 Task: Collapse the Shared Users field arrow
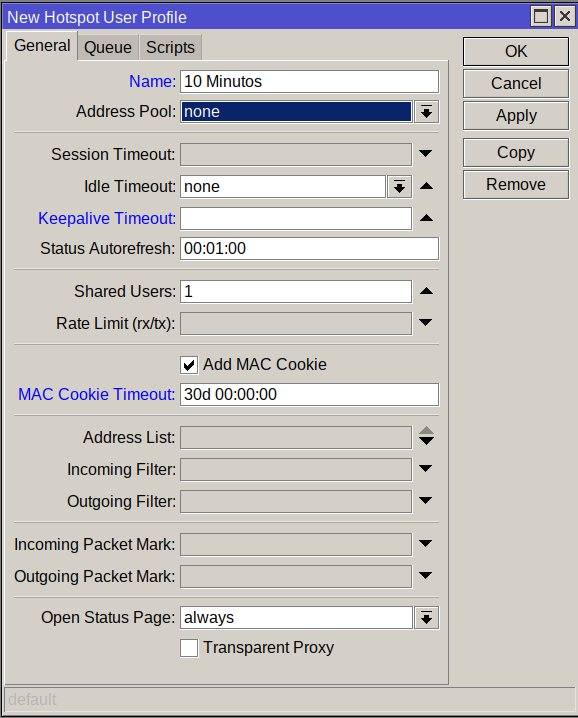point(426,291)
